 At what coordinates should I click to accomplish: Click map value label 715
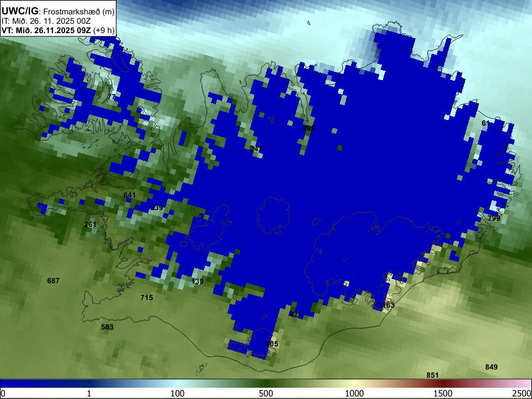click(x=146, y=298)
